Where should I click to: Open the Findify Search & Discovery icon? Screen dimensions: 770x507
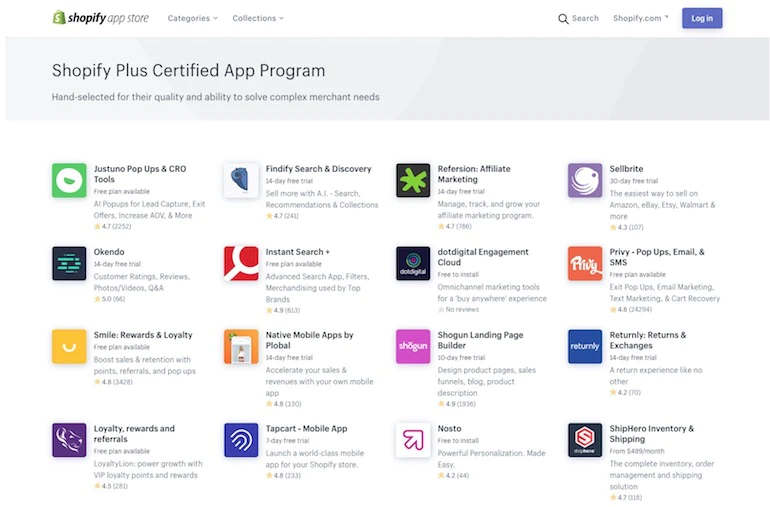pos(241,181)
